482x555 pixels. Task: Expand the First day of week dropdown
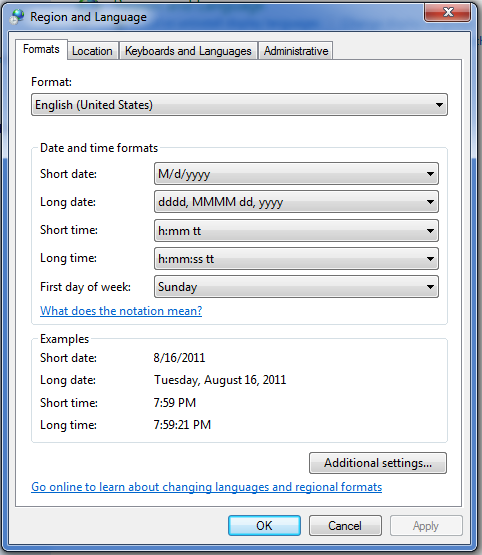click(296, 287)
